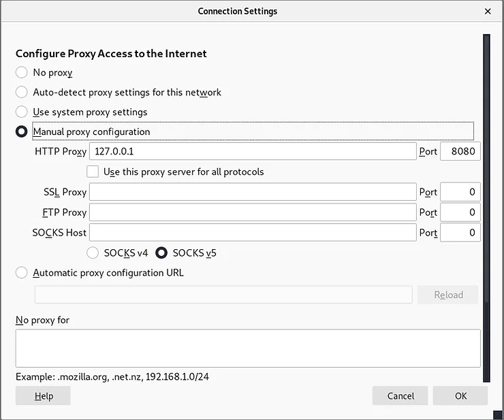
Task: Click the SOCKS Host port field
Action: pos(460,232)
